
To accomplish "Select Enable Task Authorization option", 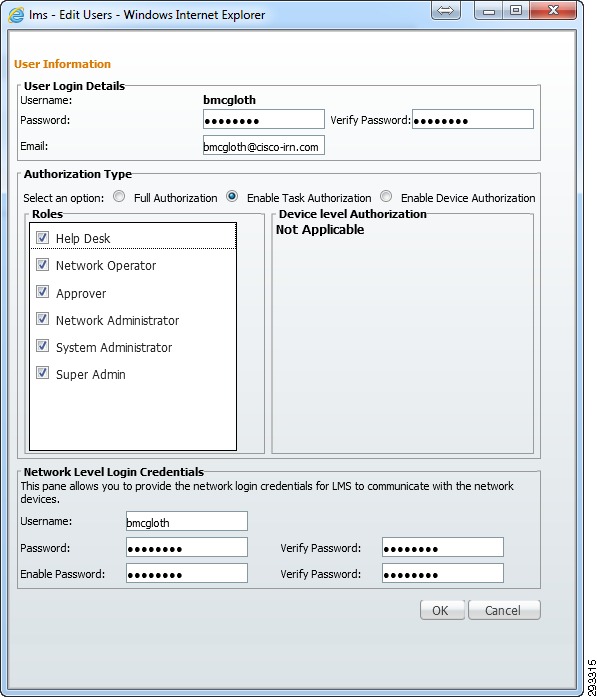I will click(232, 196).
